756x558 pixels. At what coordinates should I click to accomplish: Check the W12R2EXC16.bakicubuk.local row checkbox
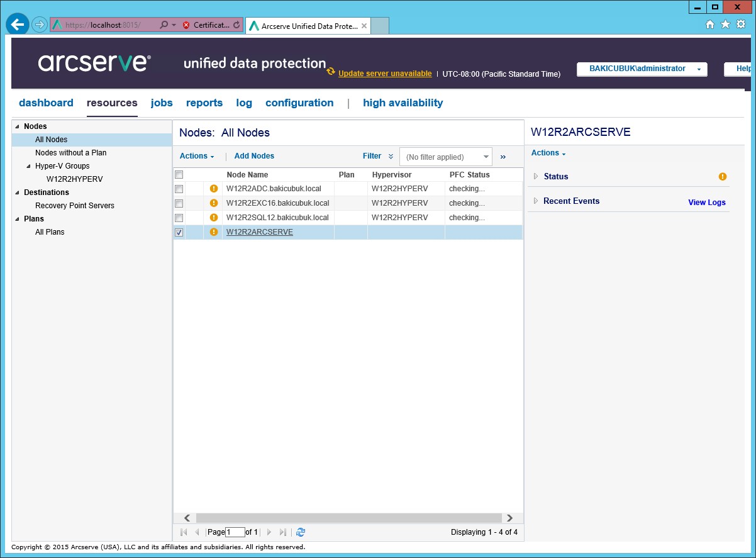coord(179,203)
